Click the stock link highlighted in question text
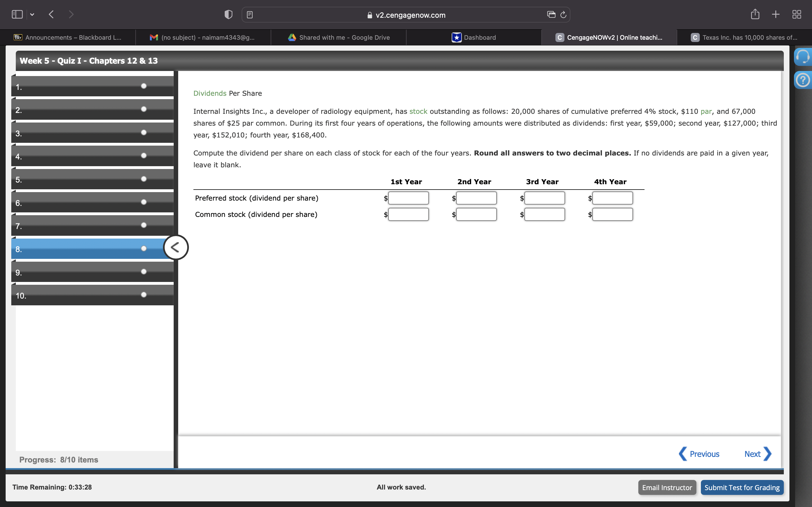The height and width of the screenshot is (507, 812). pyautogui.click(x=419, y=110)
